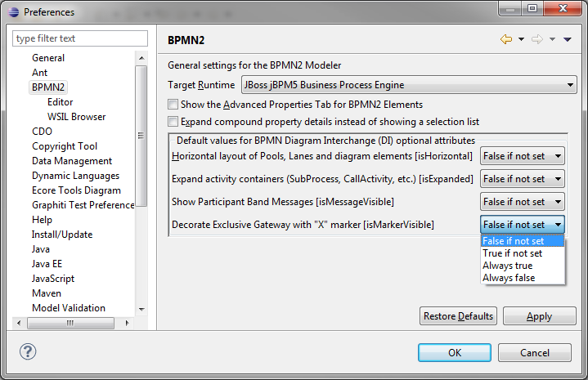Select Dynamic Languages tree item

(x=76, y=176)
